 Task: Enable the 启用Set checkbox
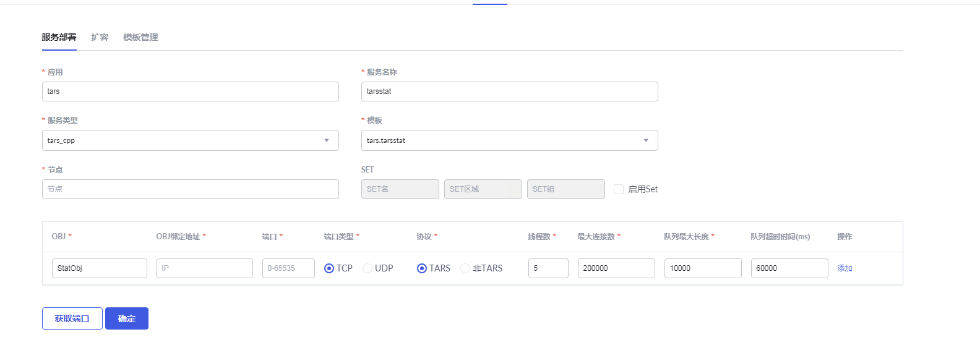[x=619, y=189]
